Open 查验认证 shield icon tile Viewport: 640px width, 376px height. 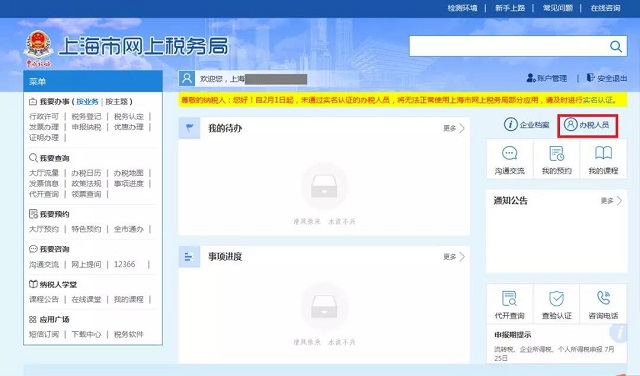click(x=556, y=304)
